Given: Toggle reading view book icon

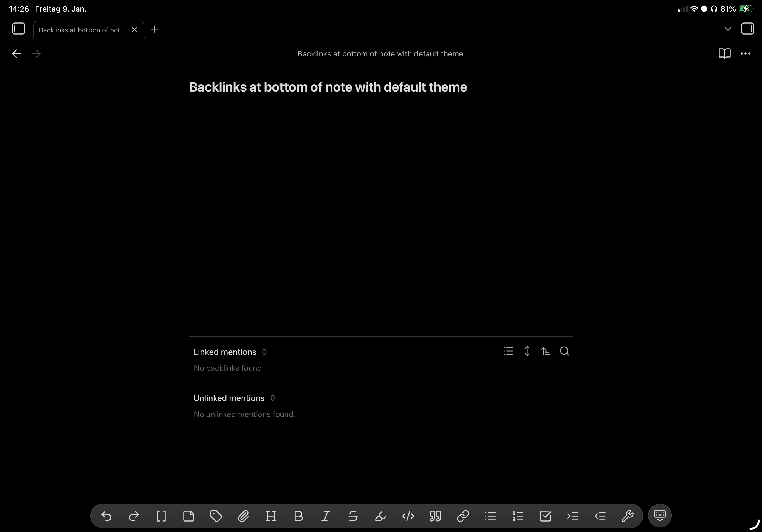Looking at the screenshot, I should 724,53.
